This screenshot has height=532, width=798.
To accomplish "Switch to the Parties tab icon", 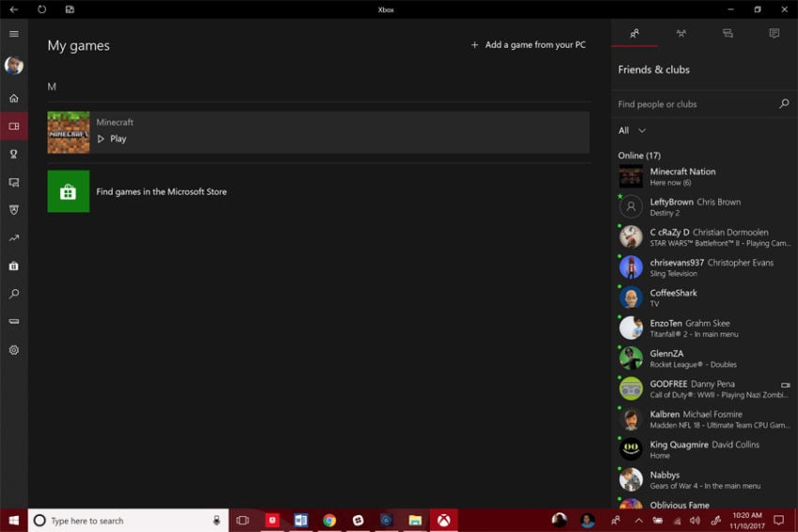I will tap(681, 34).
